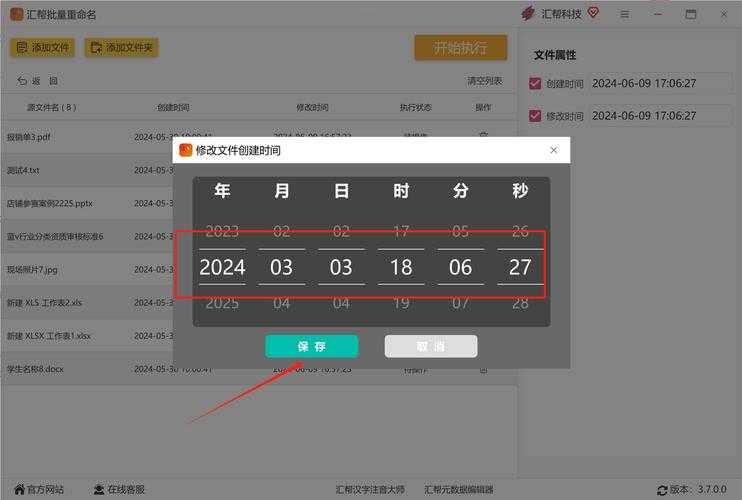742x500 pixels.
Task: Select minute 05 in the minute column
Action: pos(460,231)
